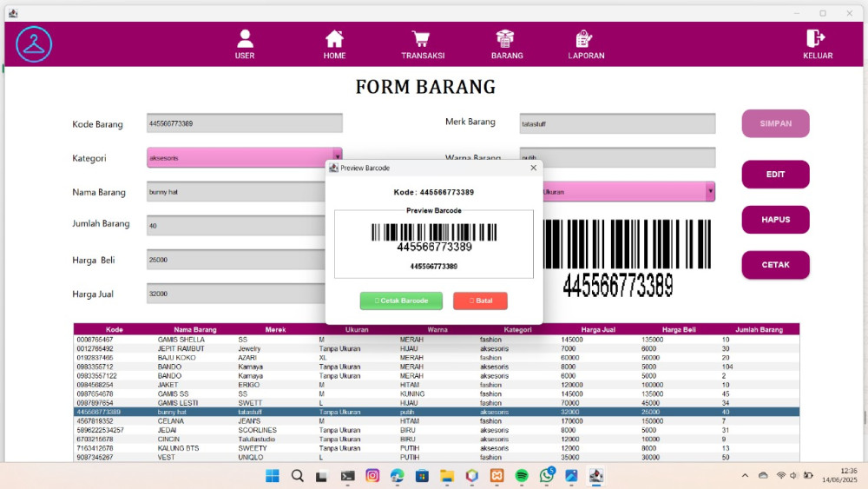
Task: Open Windows Start menu
Action: (273, 476)
